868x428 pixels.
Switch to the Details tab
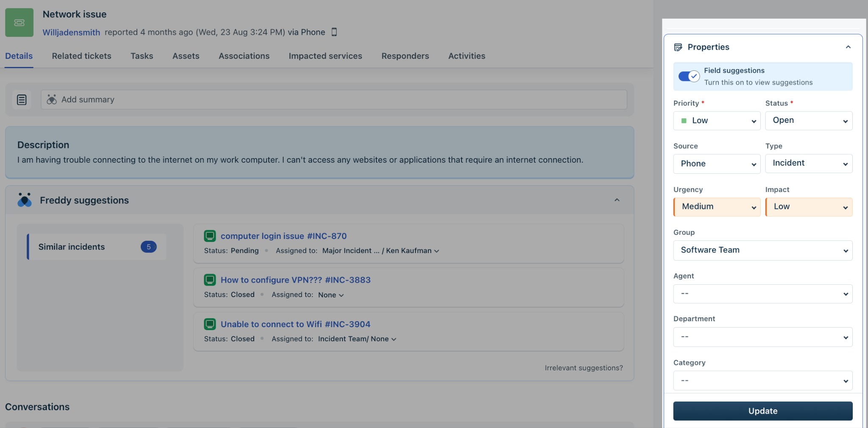coord(19,56)
